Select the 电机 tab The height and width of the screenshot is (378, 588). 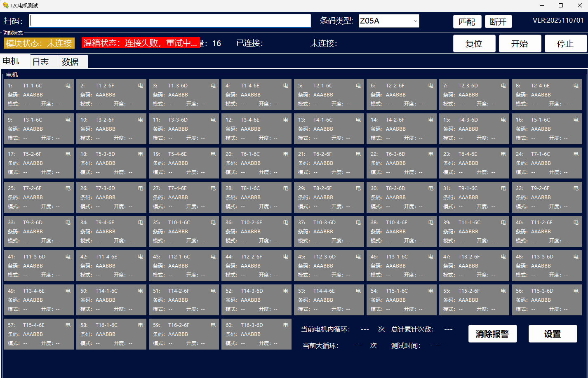pyautogui.click(x=11, y=61)
